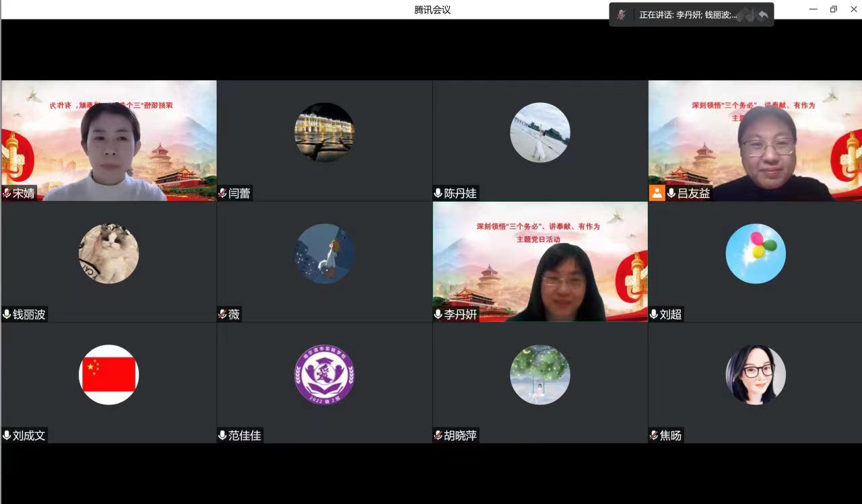862x504 pixels.
Task: Click the microphone icon beside 钱丽波
Action: pos(7,314)
